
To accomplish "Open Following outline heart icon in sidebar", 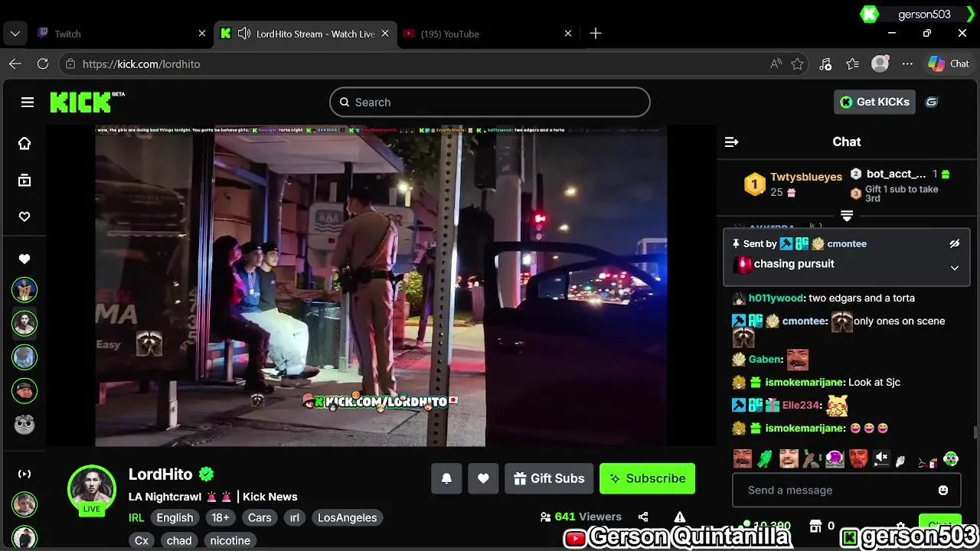I will 24,217.
